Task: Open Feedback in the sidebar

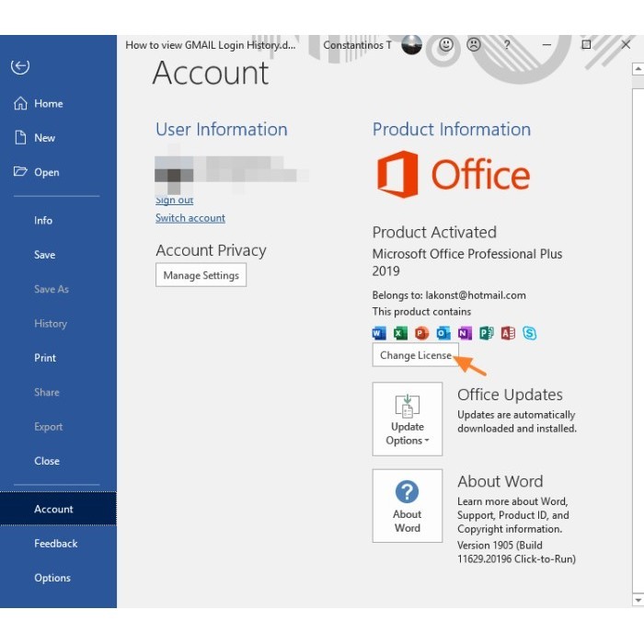Action: coord(56,544)
